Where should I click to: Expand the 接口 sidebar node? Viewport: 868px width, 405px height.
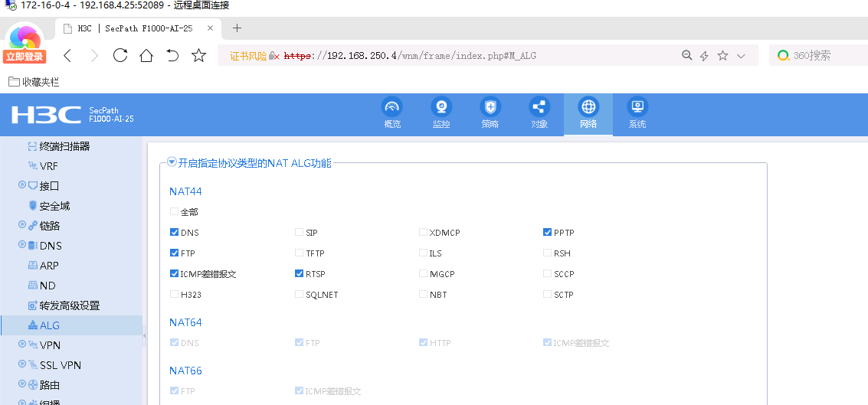click(22, 185)
